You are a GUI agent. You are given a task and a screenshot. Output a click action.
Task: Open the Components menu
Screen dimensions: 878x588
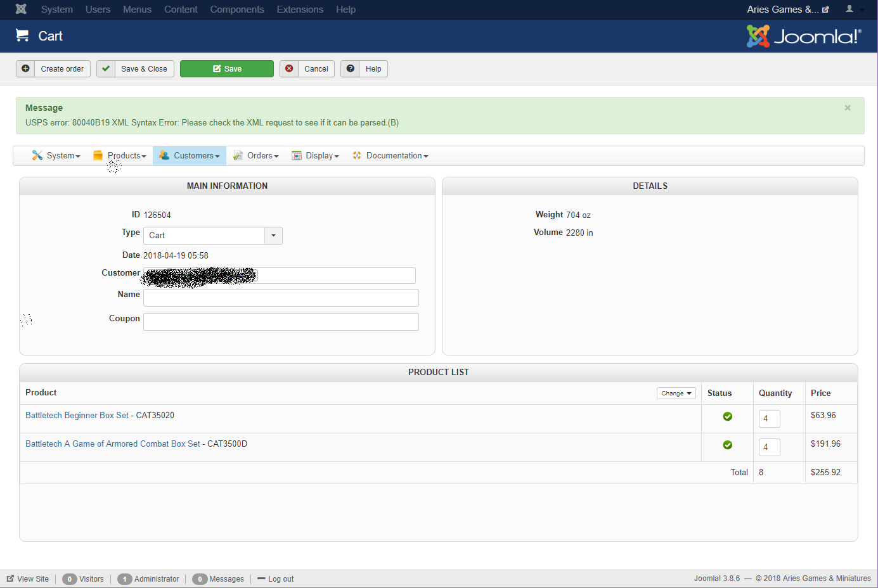237,10
